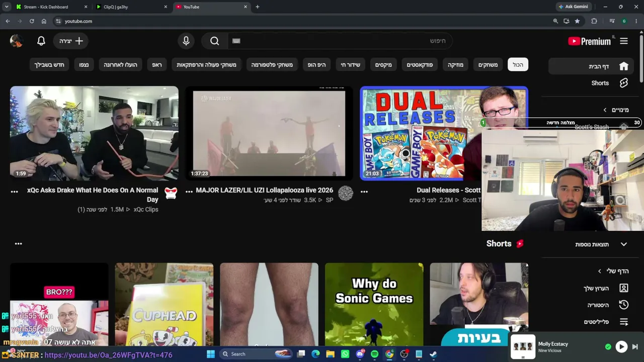Open Spotify from the taskbar
Viewport: 644px width, 362px height.
click(374, 354)
